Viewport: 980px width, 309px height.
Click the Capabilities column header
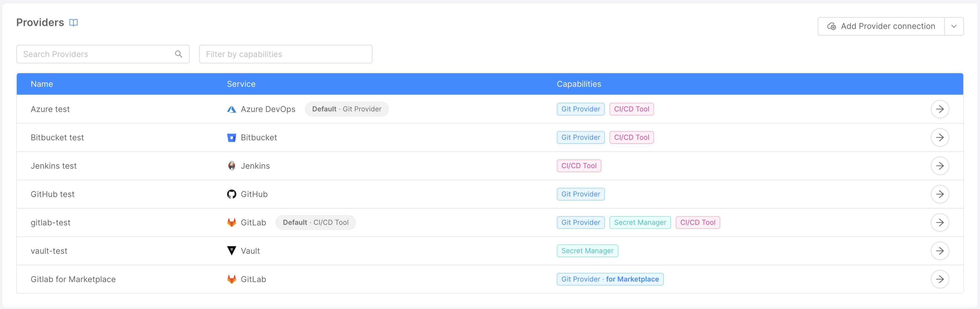tap(579, 84)
